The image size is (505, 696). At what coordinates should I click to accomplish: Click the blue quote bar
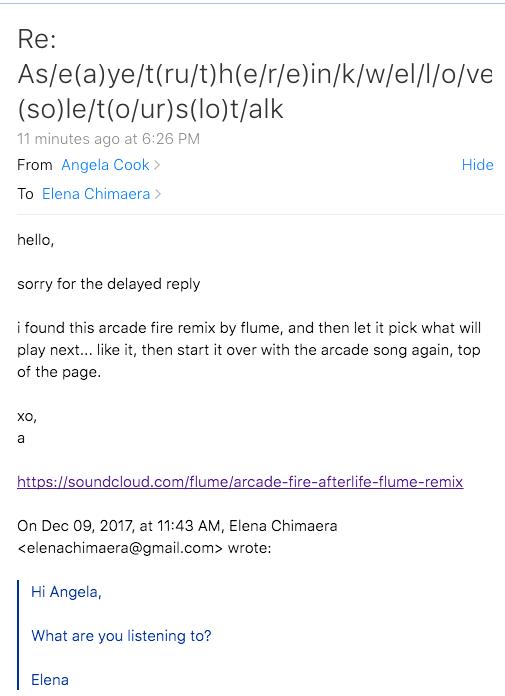pos(19,638)
